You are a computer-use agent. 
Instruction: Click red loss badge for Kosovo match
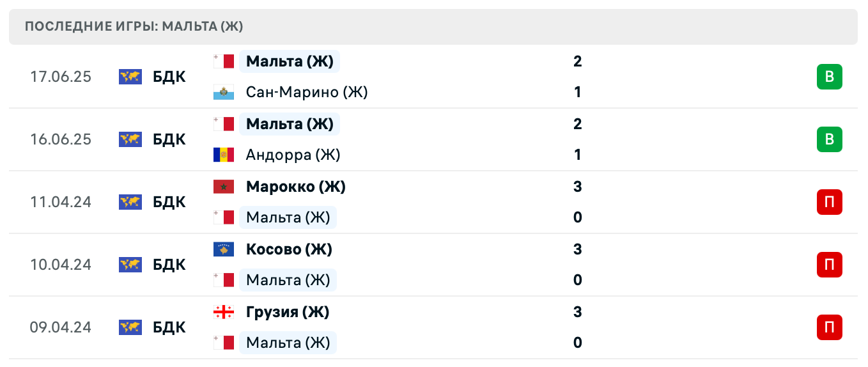pyautogui.click(x=829, y=265)
